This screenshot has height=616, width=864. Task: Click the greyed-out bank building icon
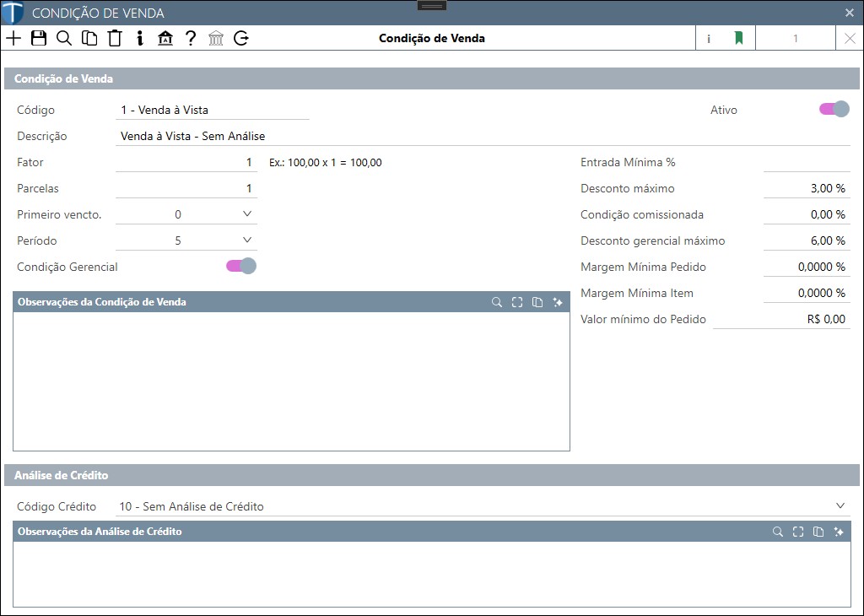(216, 38)
